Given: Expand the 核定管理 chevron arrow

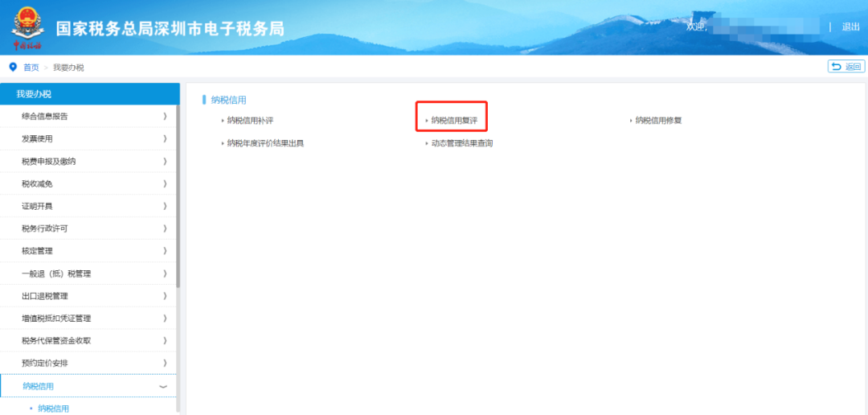Looking at the screenshot, I should tap(165, 251).
